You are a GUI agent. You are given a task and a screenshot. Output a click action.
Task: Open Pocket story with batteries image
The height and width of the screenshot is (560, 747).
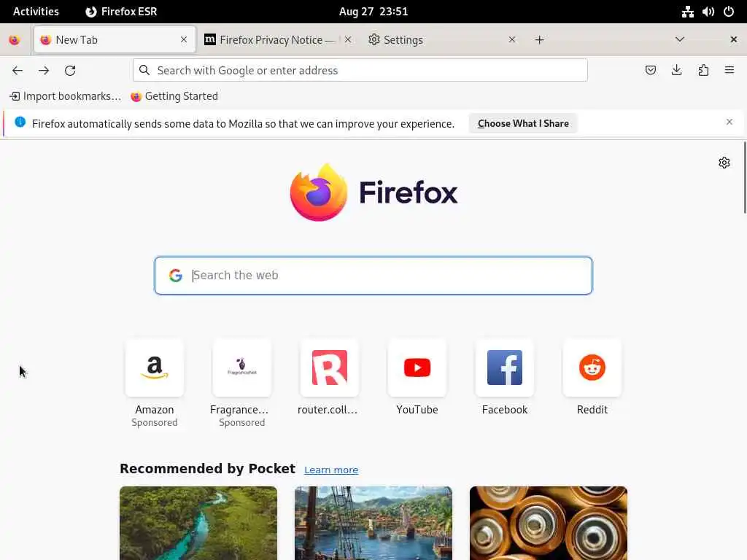point(549,523)
